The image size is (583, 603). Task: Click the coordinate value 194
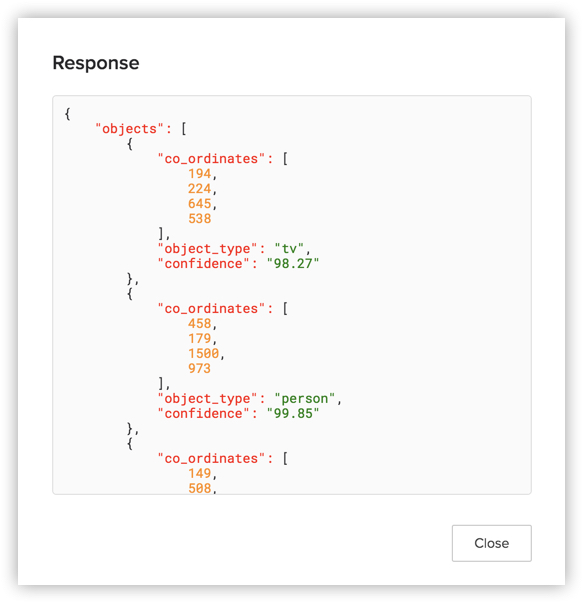[x=200, y=174]
